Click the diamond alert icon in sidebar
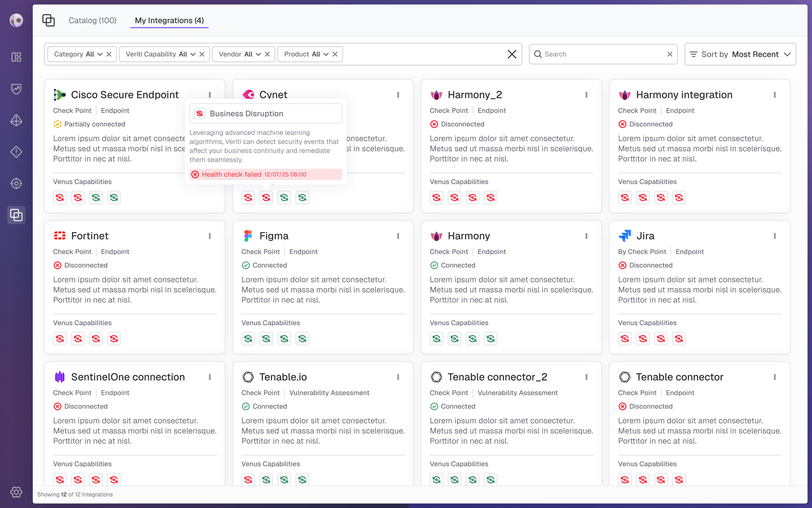 (16, 152)
